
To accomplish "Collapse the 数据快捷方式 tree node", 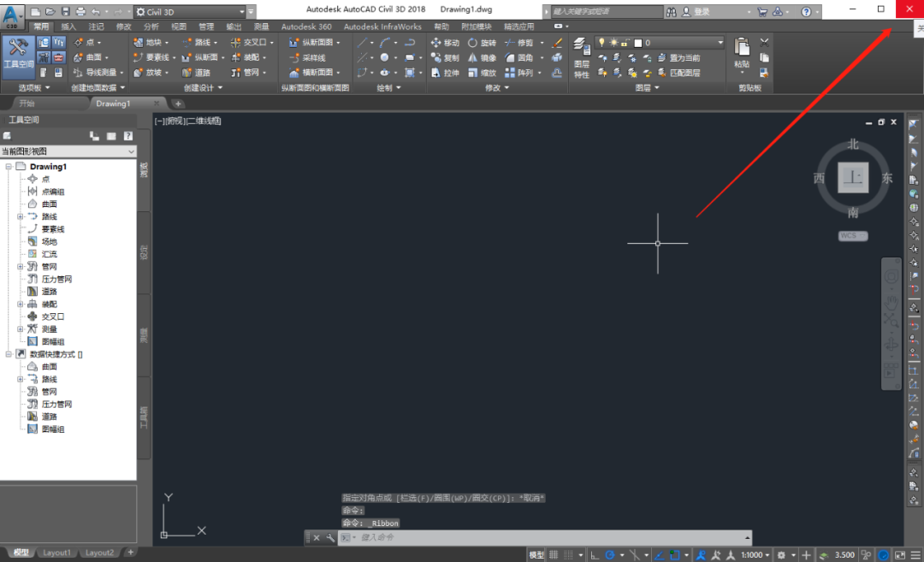I will pos(9,355).
